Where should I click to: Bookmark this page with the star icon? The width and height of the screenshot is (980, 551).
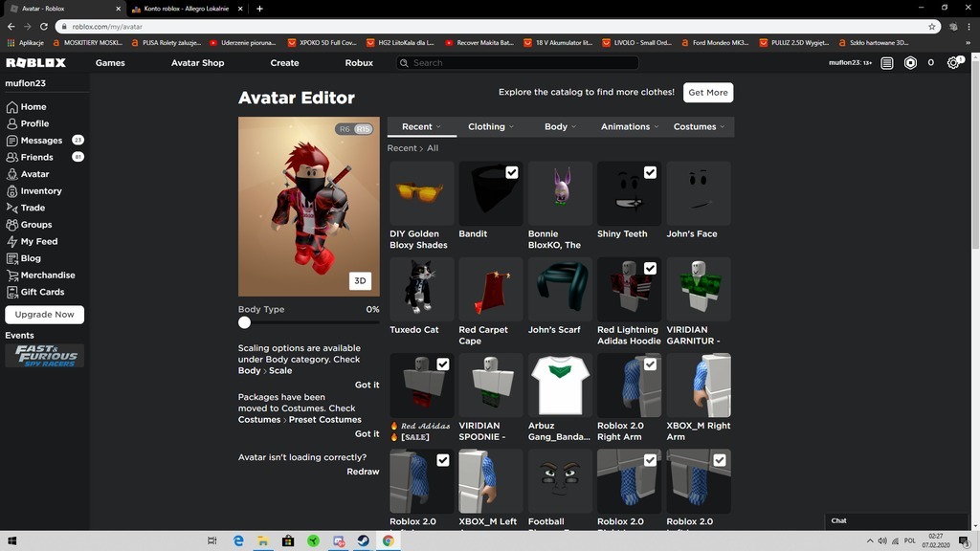[x=932, y=26]
